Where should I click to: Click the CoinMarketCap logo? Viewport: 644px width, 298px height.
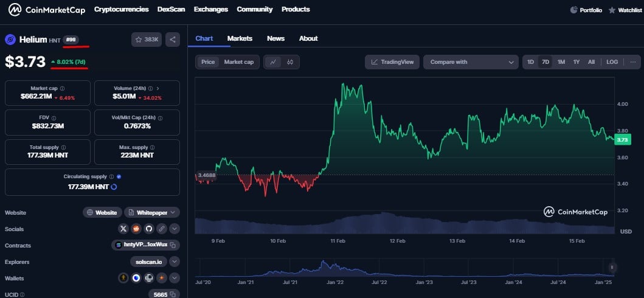(47, 10)
